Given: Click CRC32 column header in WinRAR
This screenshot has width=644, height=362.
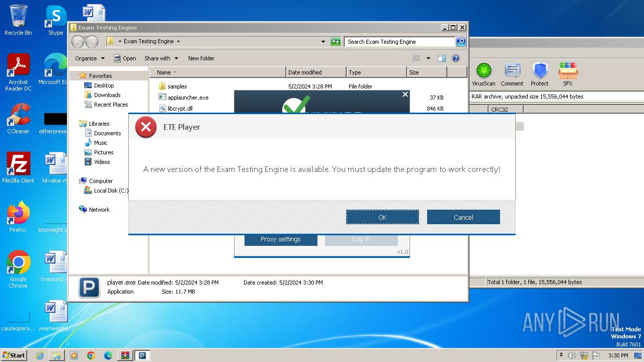Looking at the screenshot, I should [x=506, y=109].
